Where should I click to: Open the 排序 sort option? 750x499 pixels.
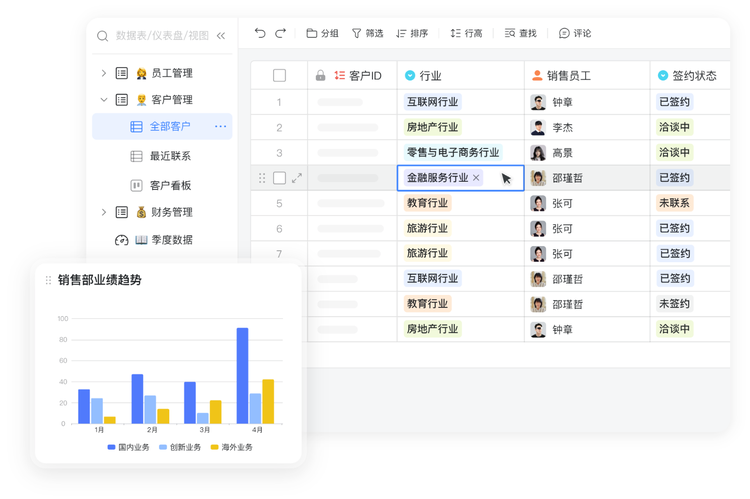tap(412, 33)
